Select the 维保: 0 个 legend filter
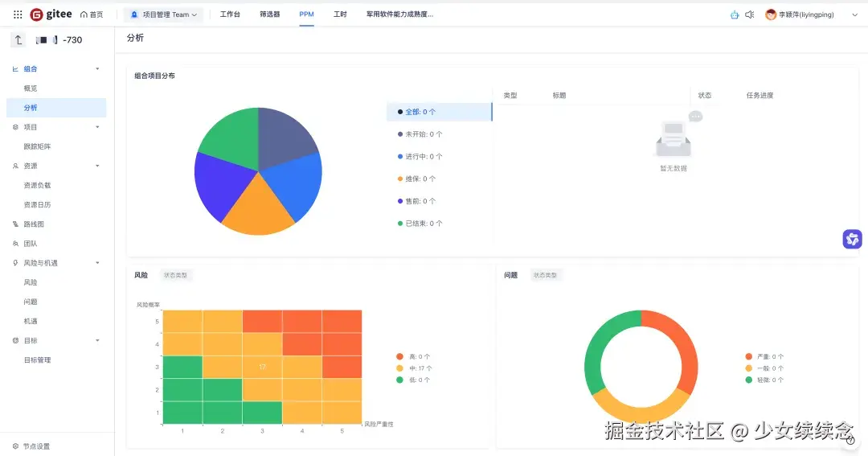Screen dimensions: 868x456 click(417, 179)
